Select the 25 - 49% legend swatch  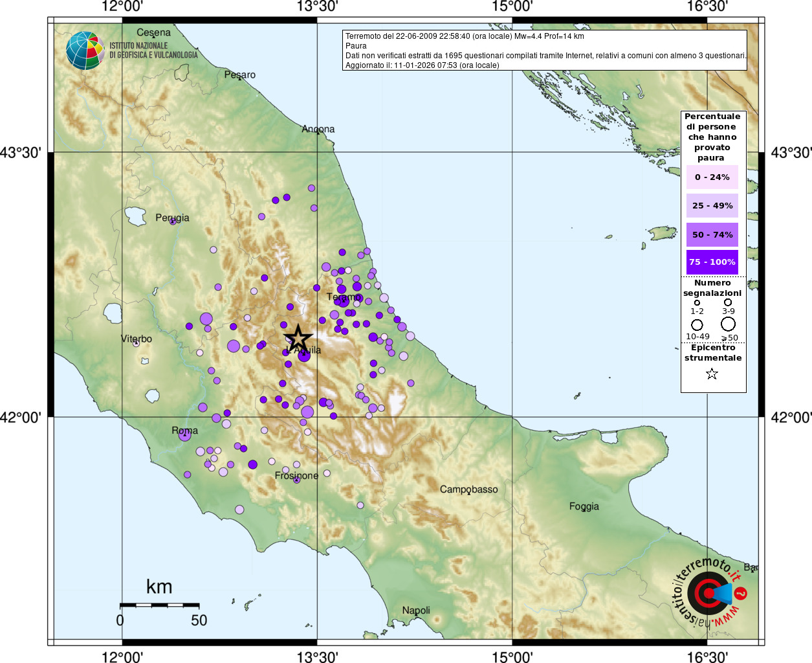tap(712, 205)
